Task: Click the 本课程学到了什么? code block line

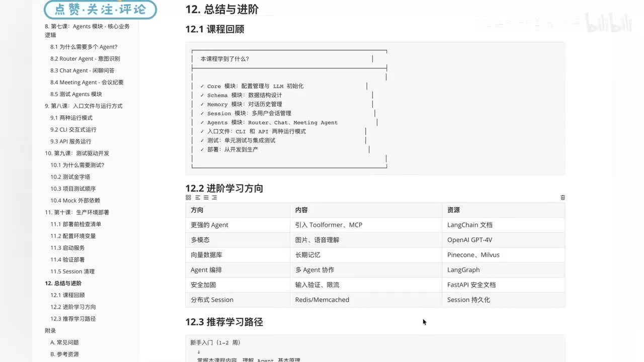Action: (x=224, y=59)
